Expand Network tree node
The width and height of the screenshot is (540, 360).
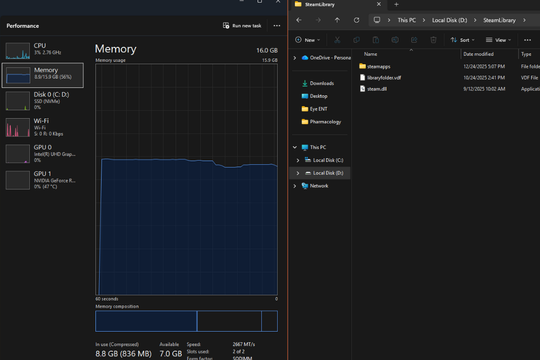point(295,186)
